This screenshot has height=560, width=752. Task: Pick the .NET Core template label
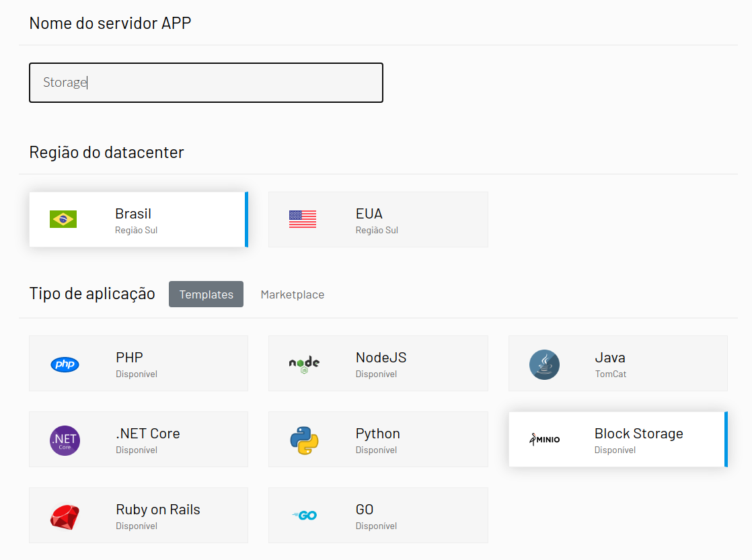tap(148, 434)
